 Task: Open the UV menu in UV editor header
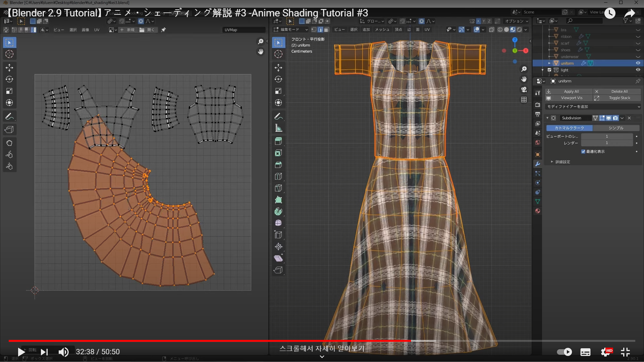97,30
